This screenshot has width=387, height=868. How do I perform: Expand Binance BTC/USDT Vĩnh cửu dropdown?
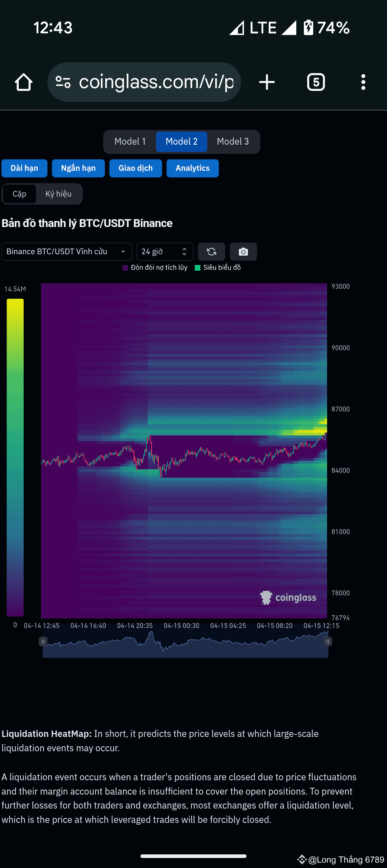point(67,252)
